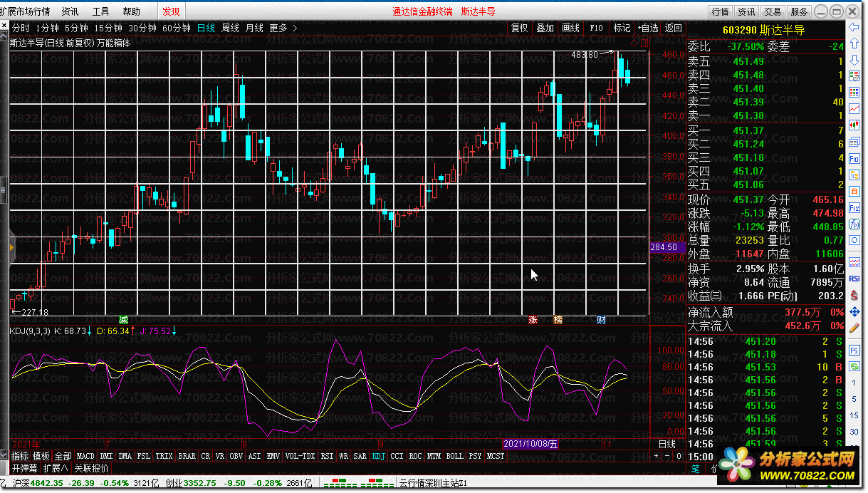Open the f(x) formula manager icon

[854, 224]
